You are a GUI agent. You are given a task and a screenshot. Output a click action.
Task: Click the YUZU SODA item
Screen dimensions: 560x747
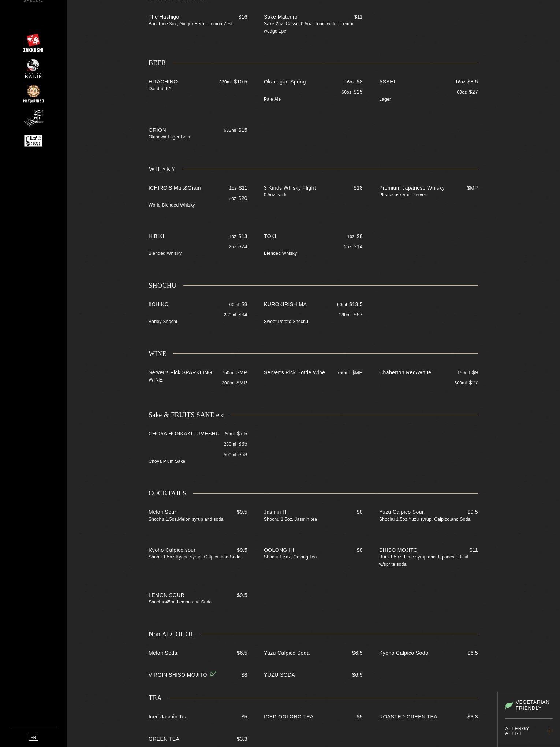[x=279, y=675]
